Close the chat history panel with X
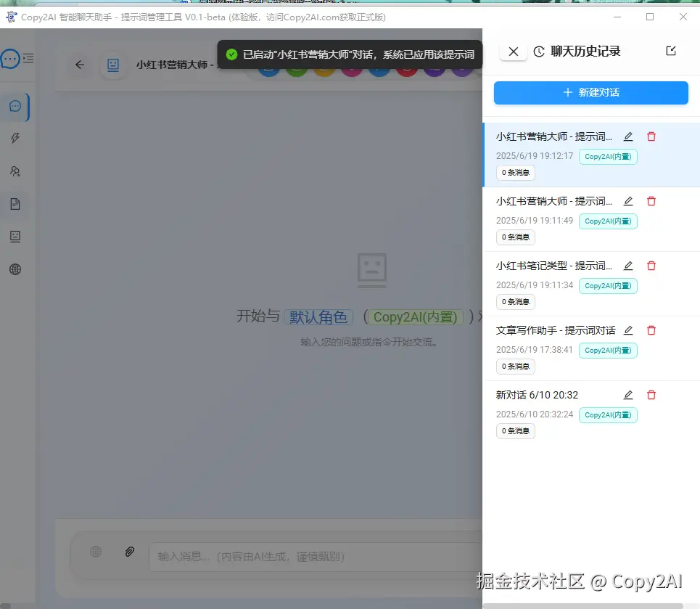Screen dimensions: 700x609 click(514, 52)
